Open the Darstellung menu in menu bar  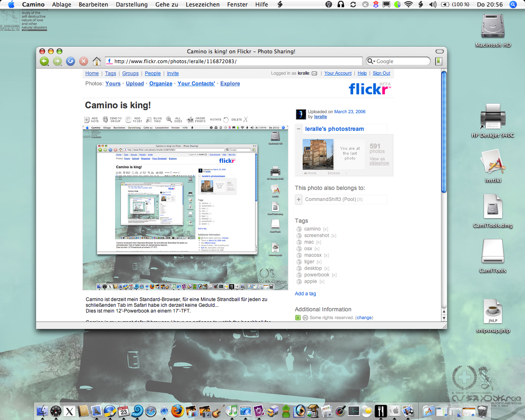click(x=132, y=5)
